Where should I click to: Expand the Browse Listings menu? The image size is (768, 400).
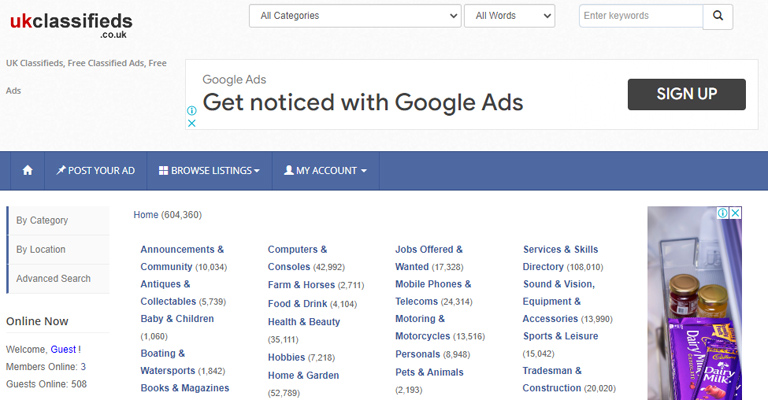coord(209,171)
